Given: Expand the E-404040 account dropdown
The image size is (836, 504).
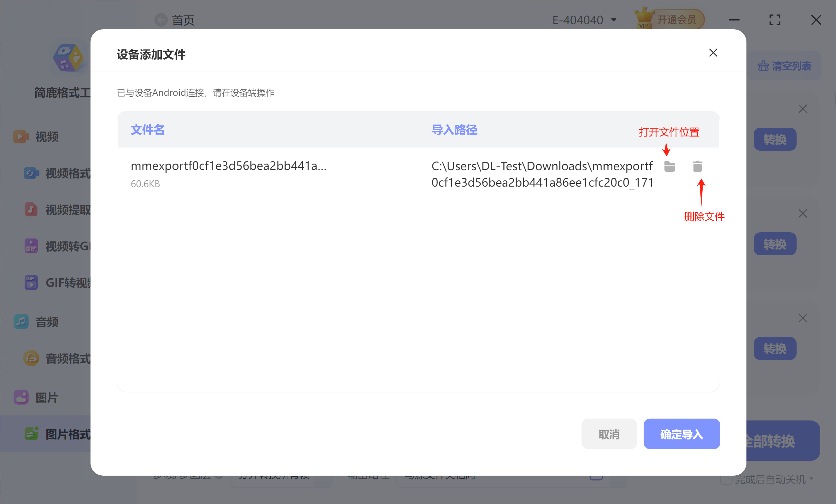Looking at the screenshot, I should tap(613, 20).
